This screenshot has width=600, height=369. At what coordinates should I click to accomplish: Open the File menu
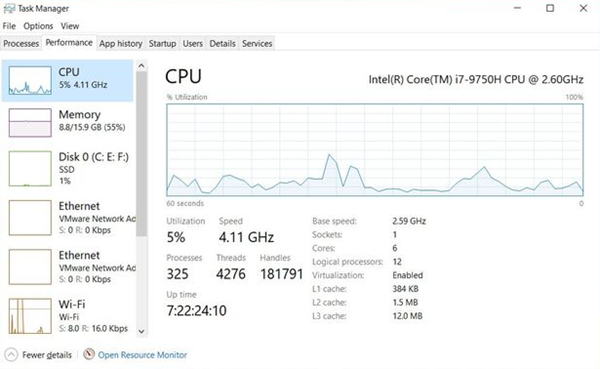(9, 26)
